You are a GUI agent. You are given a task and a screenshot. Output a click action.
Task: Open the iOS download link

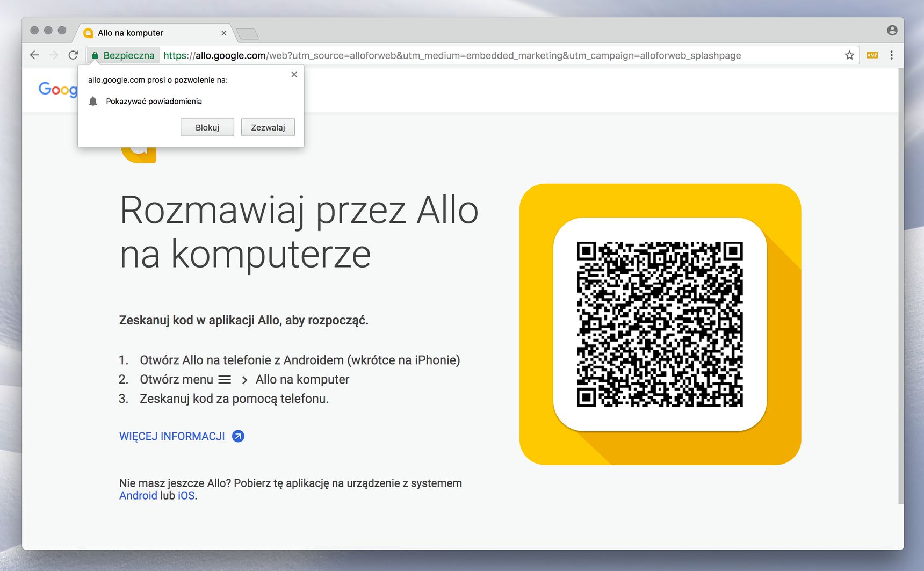tap(186, 496)
